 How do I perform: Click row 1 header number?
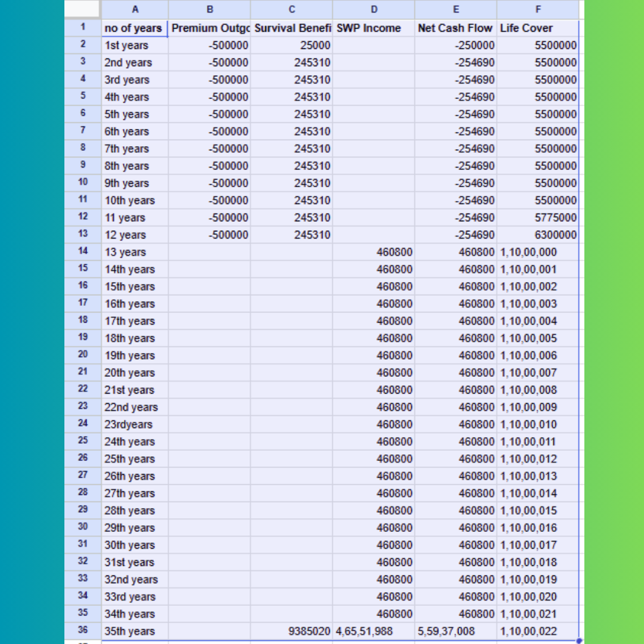[x=82, y=27]
